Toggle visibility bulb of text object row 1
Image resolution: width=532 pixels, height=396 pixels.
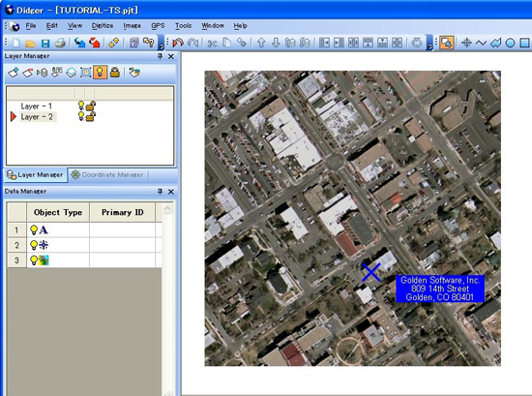tap(34, 229)
